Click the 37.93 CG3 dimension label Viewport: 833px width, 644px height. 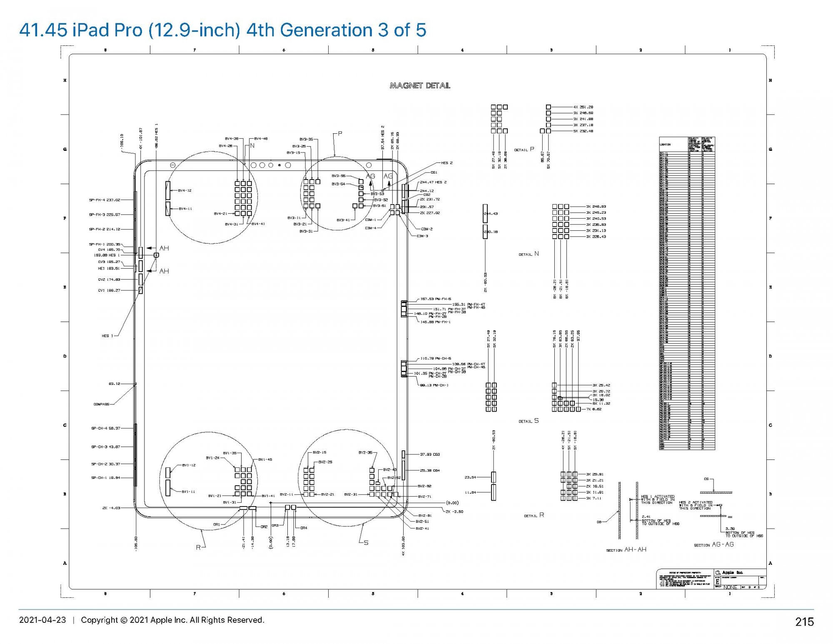point(429,454)
